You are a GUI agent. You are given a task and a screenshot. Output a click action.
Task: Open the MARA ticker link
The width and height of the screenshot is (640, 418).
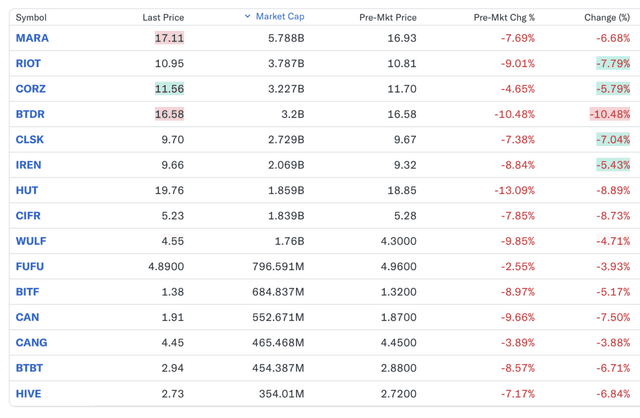pos(32,38)
